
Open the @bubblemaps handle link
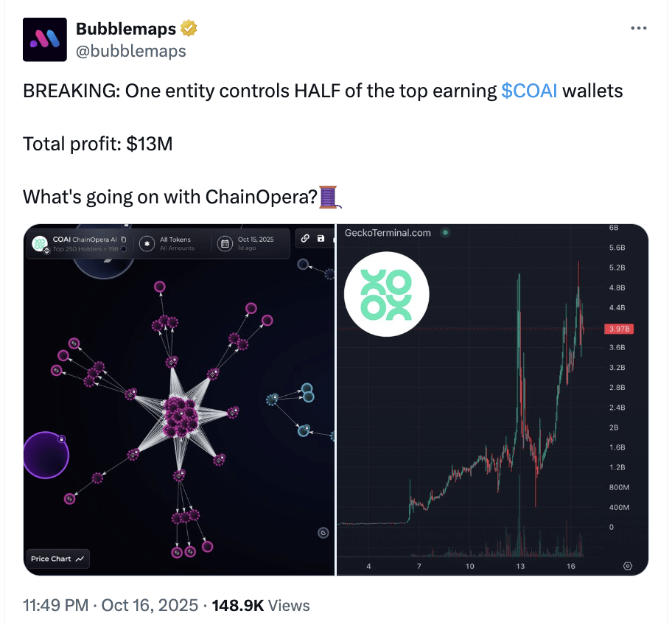tap(131, 51)
